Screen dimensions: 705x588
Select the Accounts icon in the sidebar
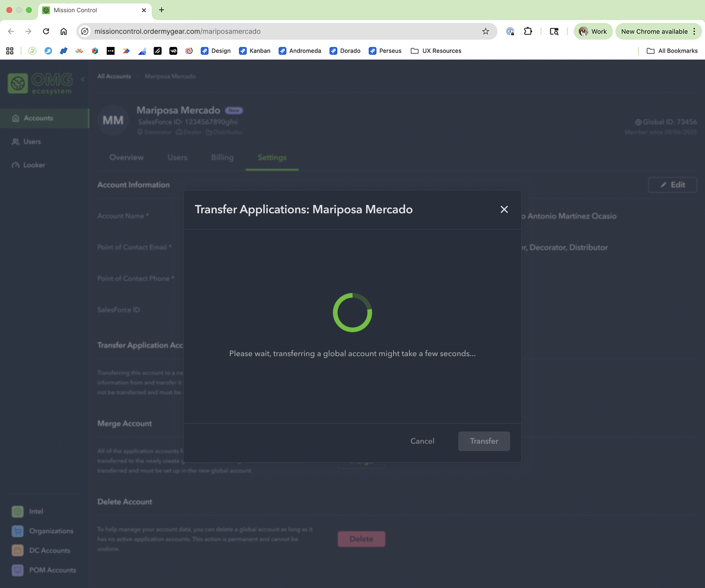16,118
